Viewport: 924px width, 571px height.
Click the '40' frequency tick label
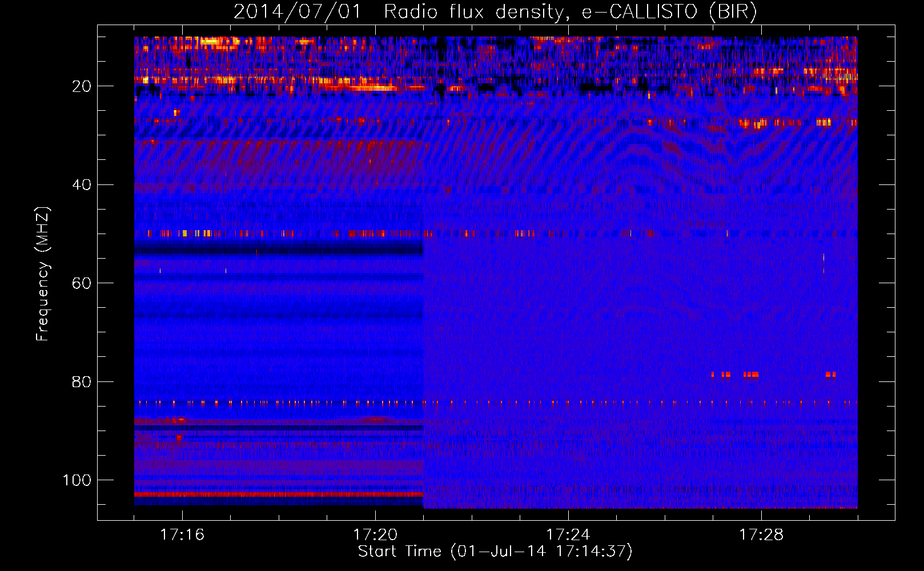coord(82,185)
